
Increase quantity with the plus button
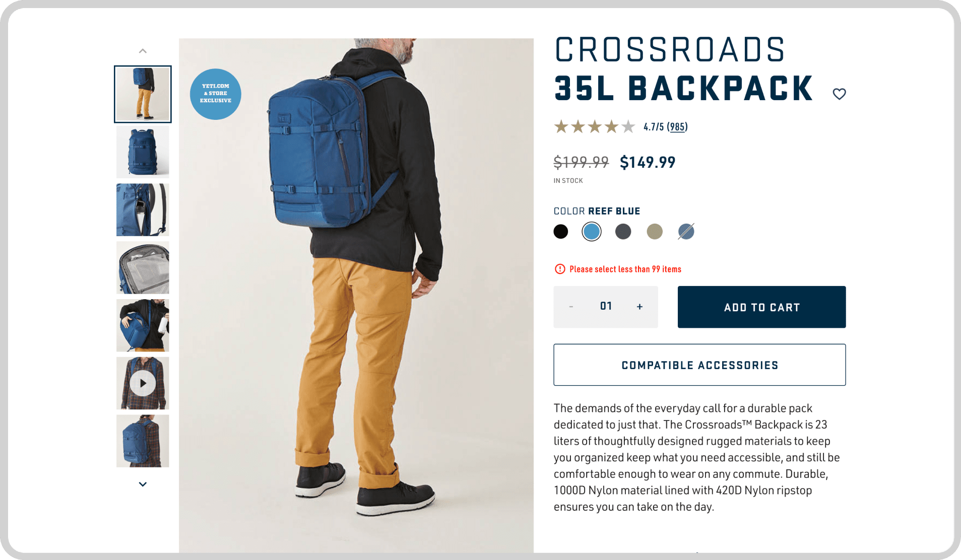point(639,307)
